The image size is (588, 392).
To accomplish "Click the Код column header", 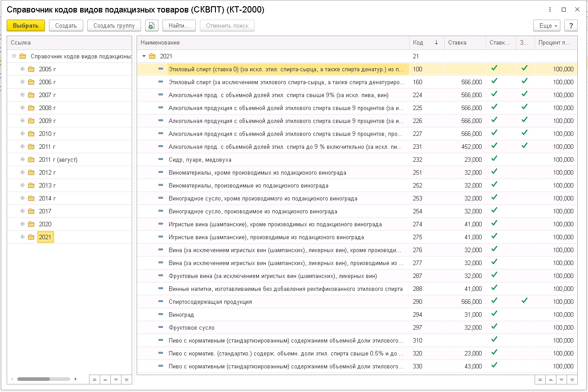I will click(x=427, y=42).
